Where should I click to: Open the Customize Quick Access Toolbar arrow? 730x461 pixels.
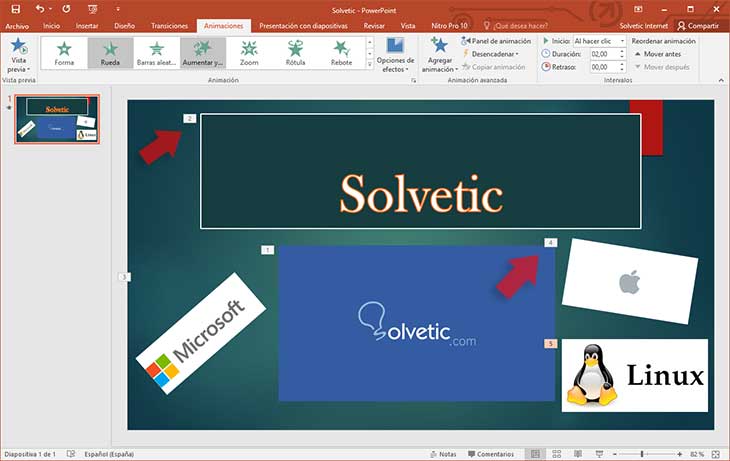tap(118, 9)
